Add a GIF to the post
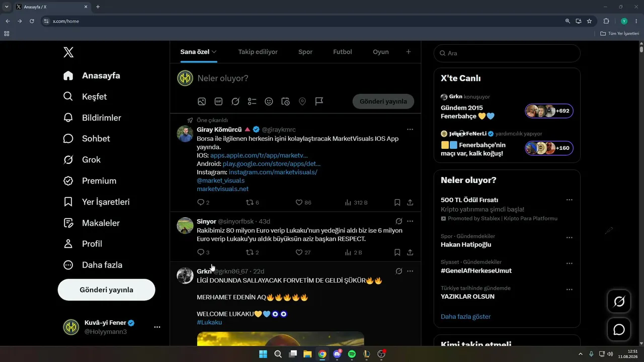Image resolution: width=644 pixels, height=362 pixels. point(218,102)
